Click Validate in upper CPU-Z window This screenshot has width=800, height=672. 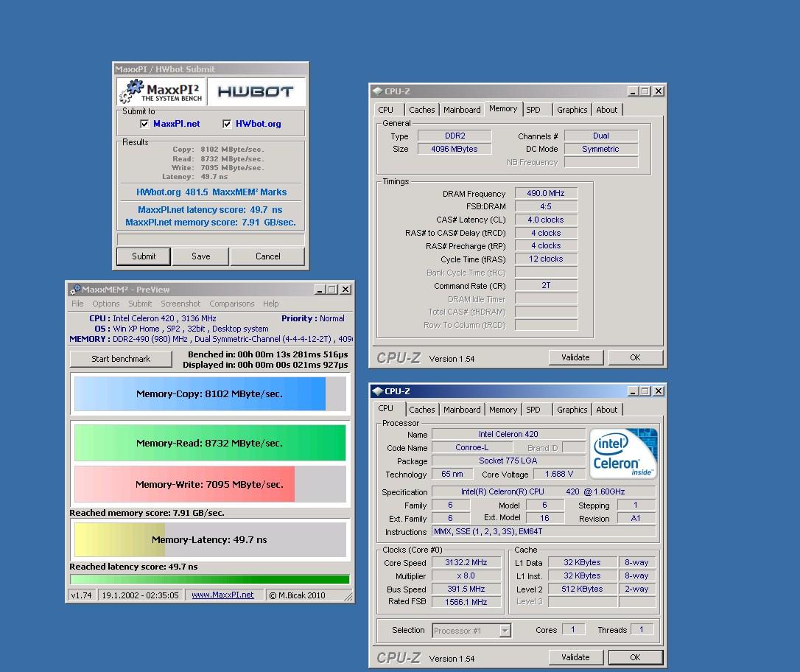pos(575,357)
